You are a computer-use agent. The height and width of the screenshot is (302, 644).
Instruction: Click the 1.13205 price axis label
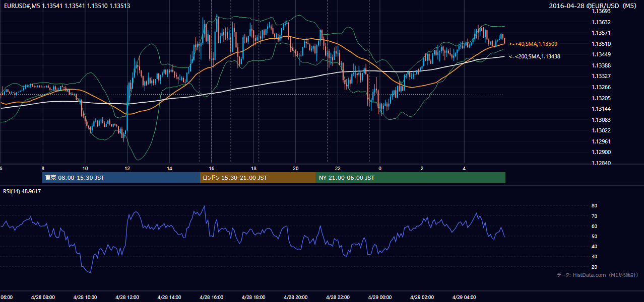602,98
